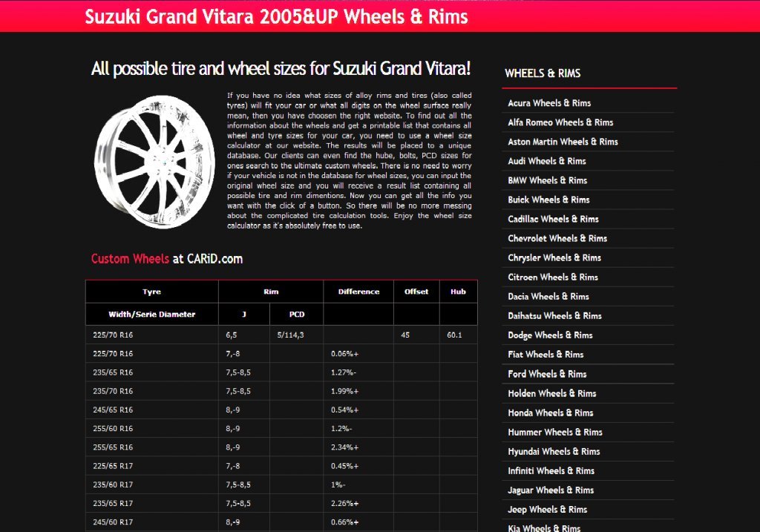
Task: Click Ford Wheels & Rims link
Action: 547,374
